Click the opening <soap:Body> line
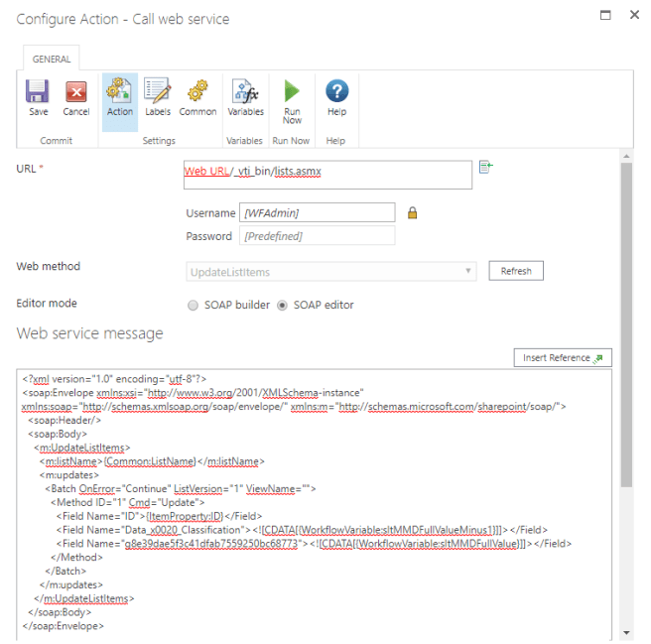 pyautogui.click(x=58, y=434)
